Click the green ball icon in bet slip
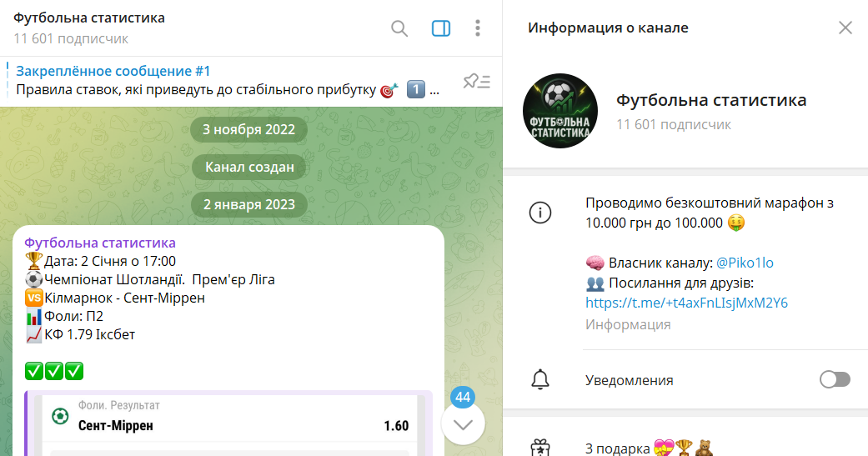This screenshot has width=868, height=456. point(60,416)
